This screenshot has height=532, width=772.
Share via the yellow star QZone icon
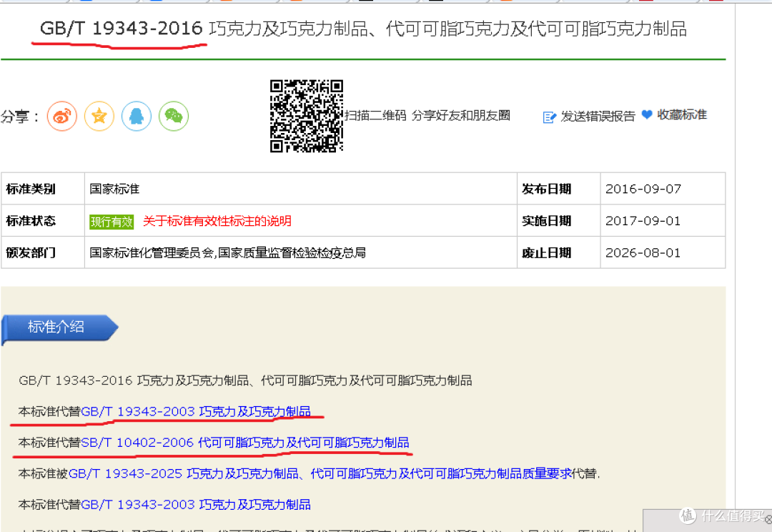click(x=99, y=117)
